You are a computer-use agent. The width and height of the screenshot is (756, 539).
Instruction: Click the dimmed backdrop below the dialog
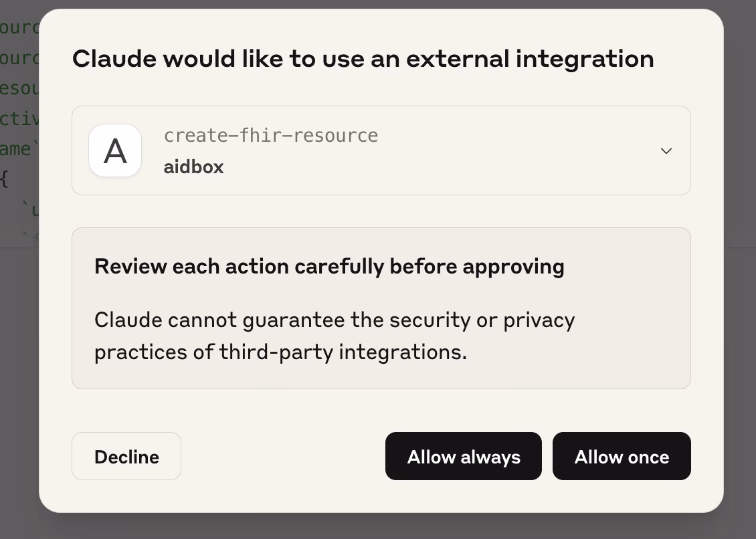(x=378, y=527)
